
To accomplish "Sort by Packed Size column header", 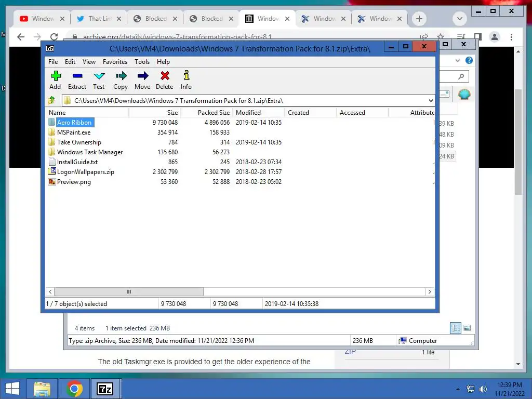I will pos(207,113).
